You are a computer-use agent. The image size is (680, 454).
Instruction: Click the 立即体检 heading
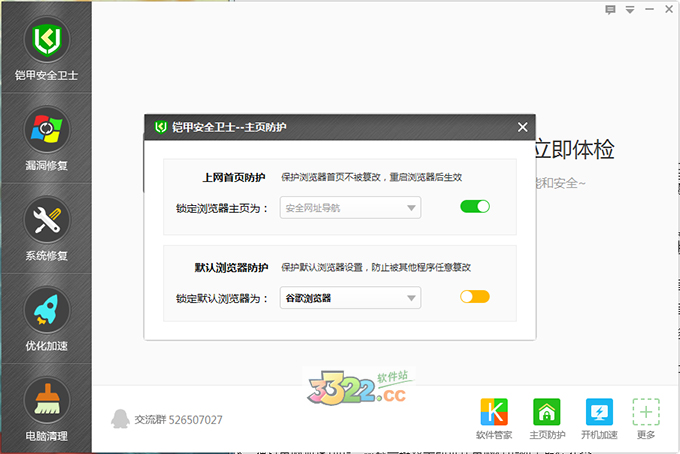(x=574, y=149)
